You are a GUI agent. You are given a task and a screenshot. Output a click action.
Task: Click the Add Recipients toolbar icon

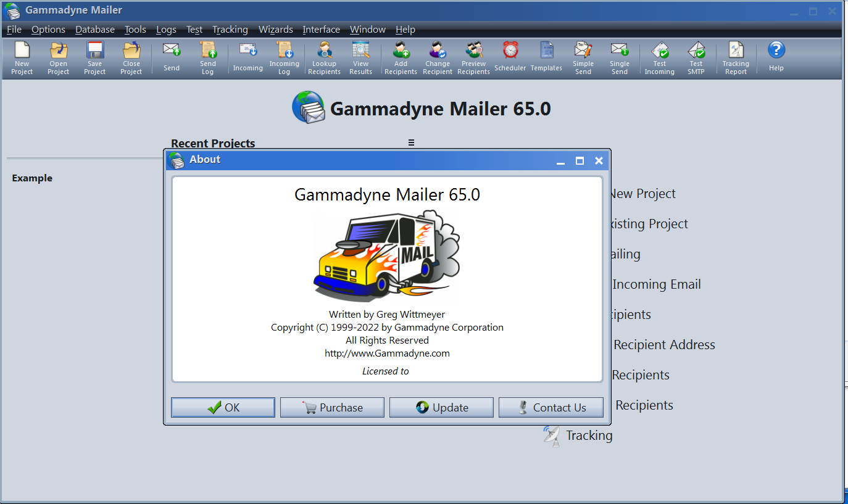tap(401, 58)
